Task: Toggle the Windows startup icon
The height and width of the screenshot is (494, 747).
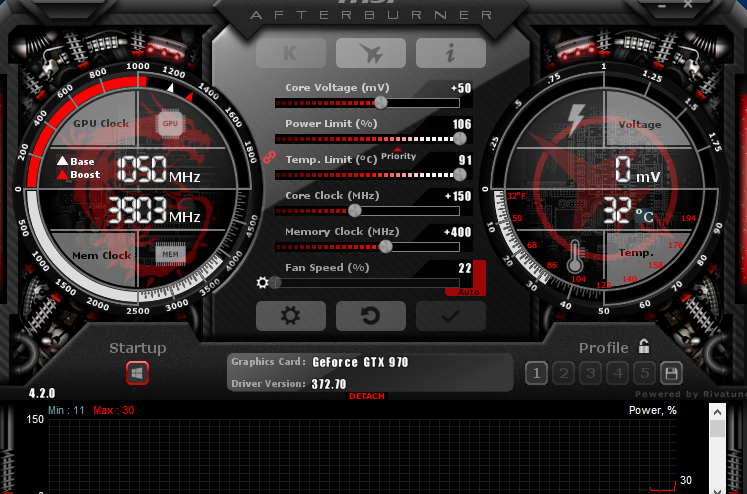Action: 137,373
